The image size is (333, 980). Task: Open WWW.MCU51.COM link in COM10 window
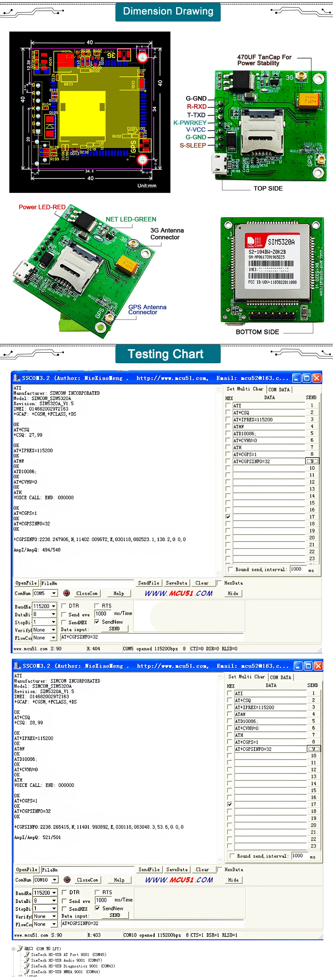(179, 880)
